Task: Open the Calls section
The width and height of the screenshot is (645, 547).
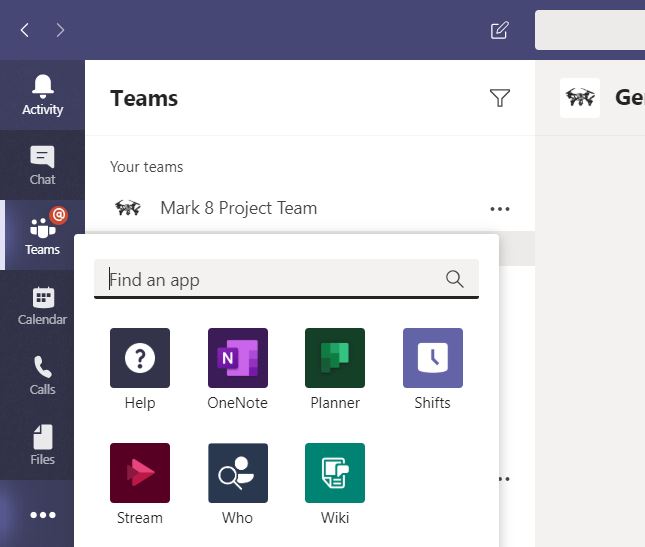Action: click(x=42, y=375)
